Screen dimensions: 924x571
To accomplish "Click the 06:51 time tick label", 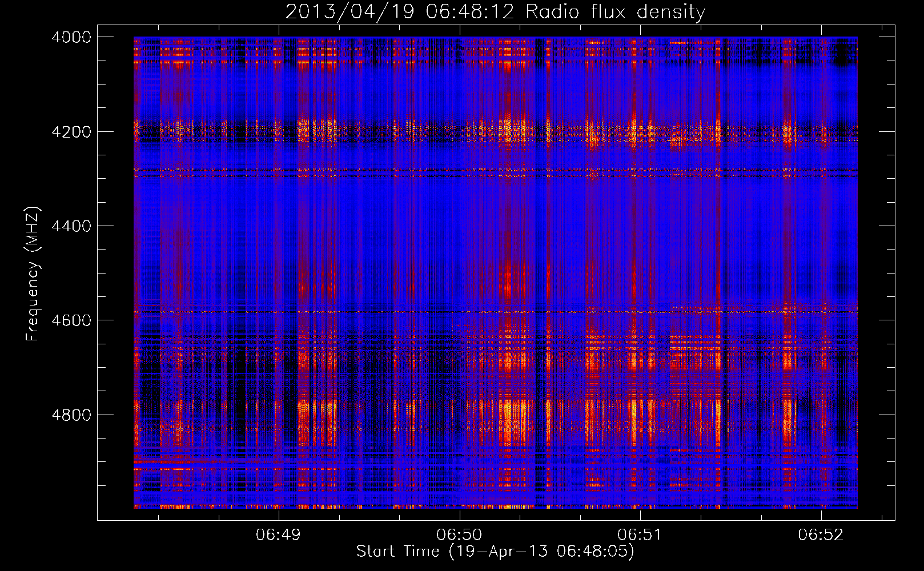I will (x=640, y=535).
